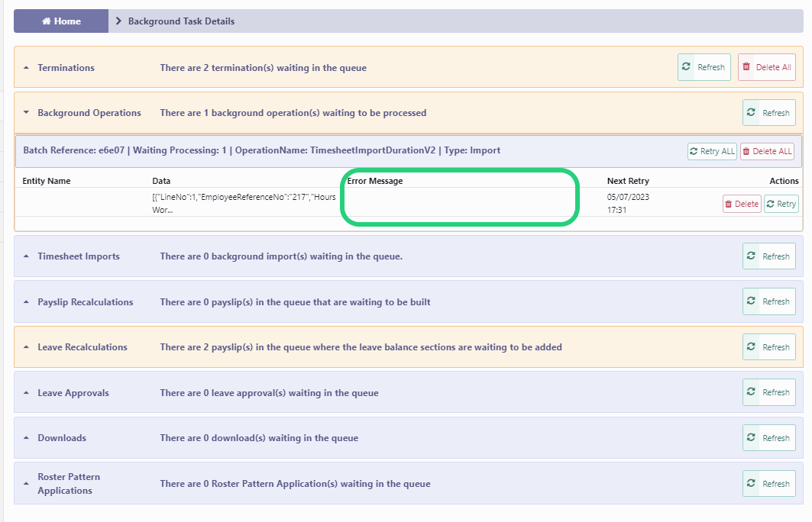Refresh the Leave Recalculations section
Image resolution: width=812 pixels, height=522 pixels.
click(769, 347)
